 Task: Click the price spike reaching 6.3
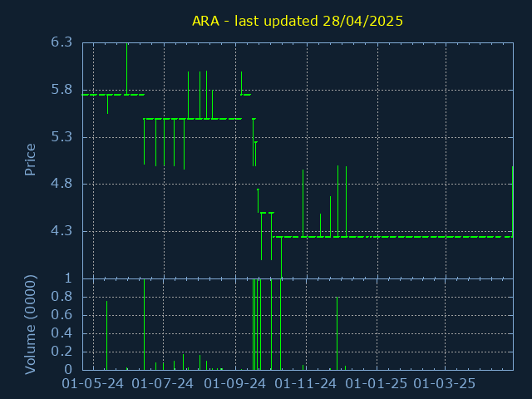(x=127, y=68)
